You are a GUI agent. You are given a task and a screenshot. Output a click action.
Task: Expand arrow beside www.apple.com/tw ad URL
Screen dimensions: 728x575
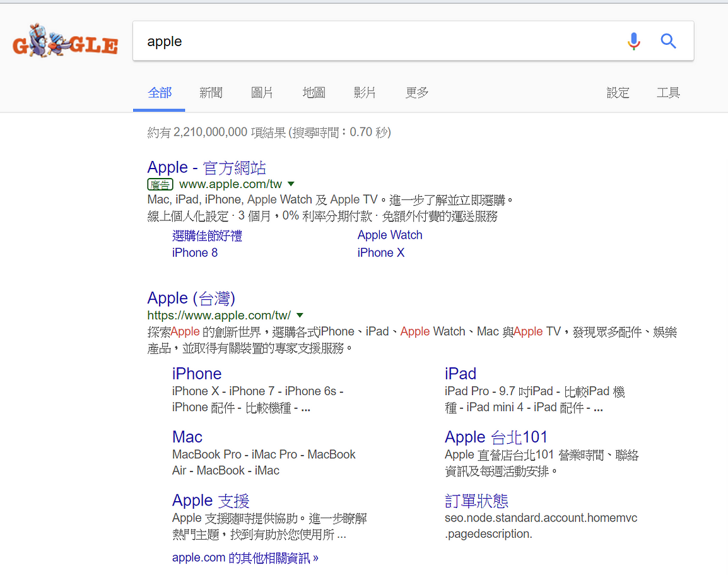point(291,184)
